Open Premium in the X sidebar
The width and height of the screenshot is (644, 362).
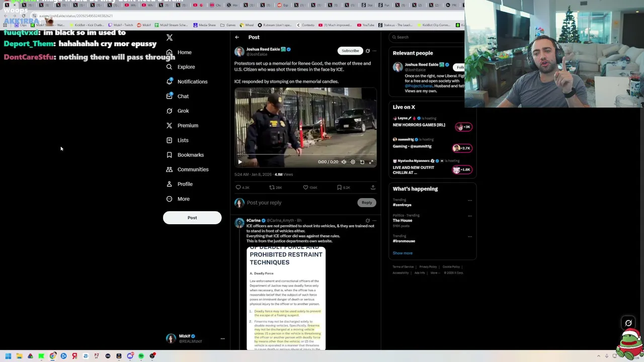(182, 125)
